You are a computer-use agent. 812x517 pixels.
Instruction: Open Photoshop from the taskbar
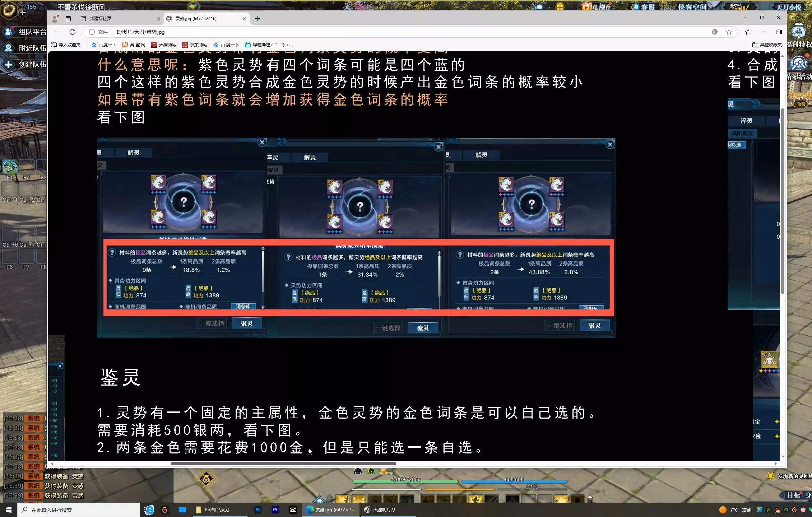pyautogui.click(x=257, y=510)
